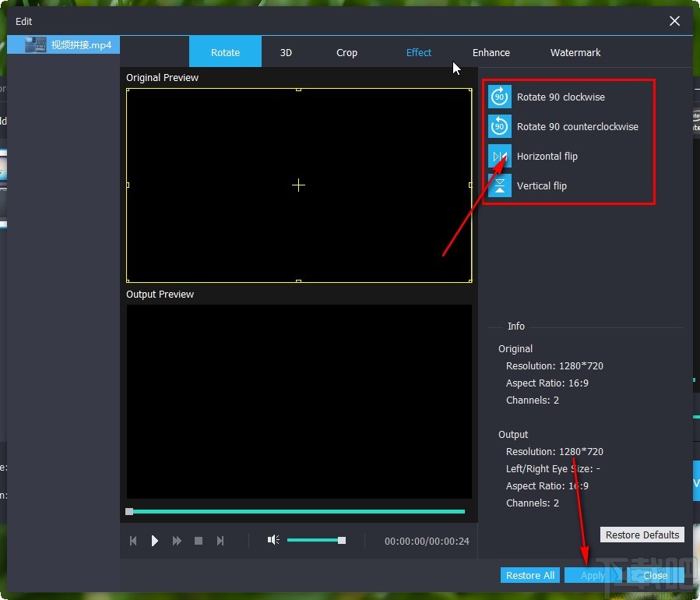Click the Output Channels: 2 text
The image size is (700, 600).
tap(532, 503)
